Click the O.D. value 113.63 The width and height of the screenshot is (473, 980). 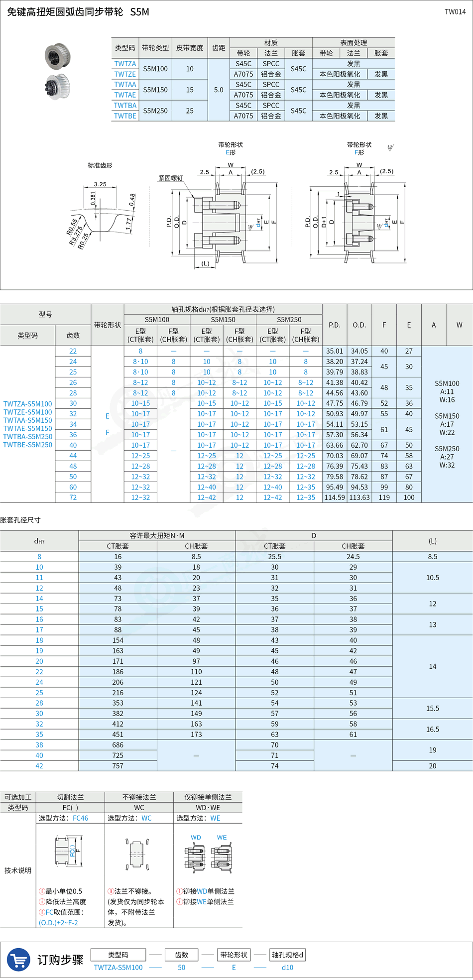[359, 497]
